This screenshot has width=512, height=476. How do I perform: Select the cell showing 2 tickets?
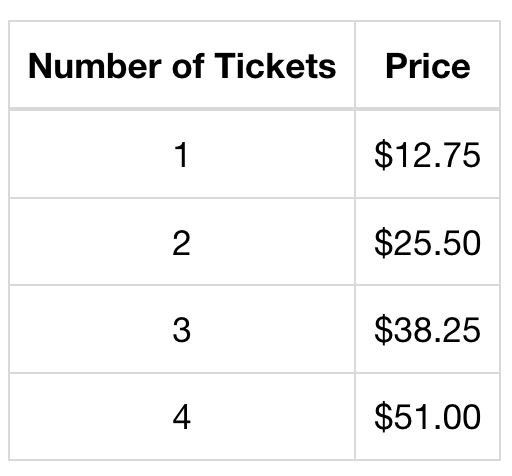pyautogui.click(x=182, y=243)
